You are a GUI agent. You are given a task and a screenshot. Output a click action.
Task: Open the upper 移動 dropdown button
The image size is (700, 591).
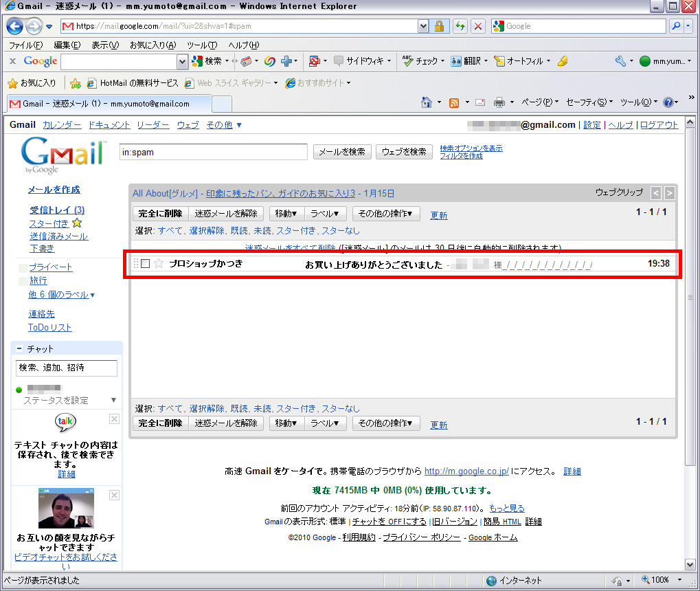[x=286, y=214]
